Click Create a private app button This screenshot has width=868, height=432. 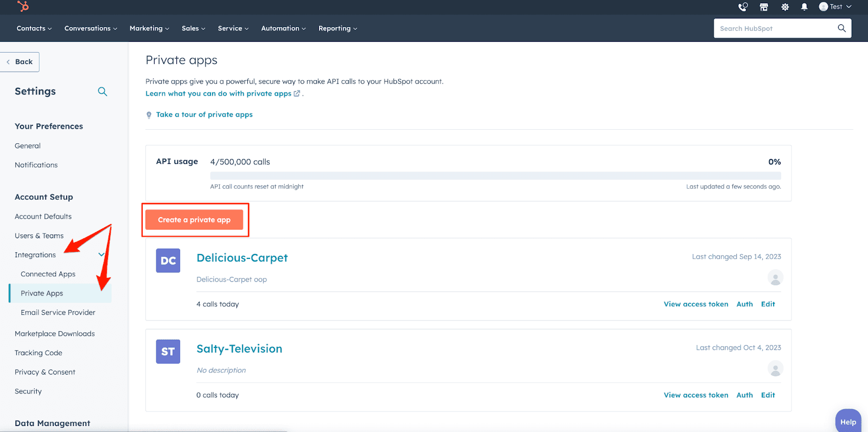pyautogui.click(x=194, y=220)
